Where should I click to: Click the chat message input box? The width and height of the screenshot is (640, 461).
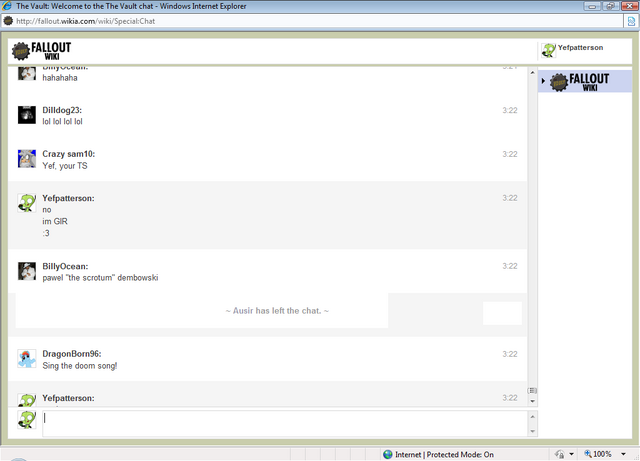pos(284,423)
